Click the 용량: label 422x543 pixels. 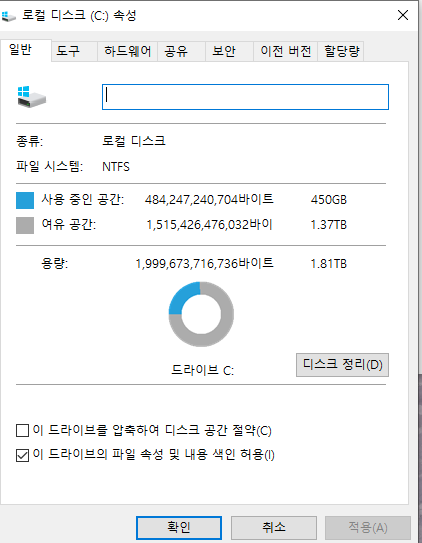[55, 264]
